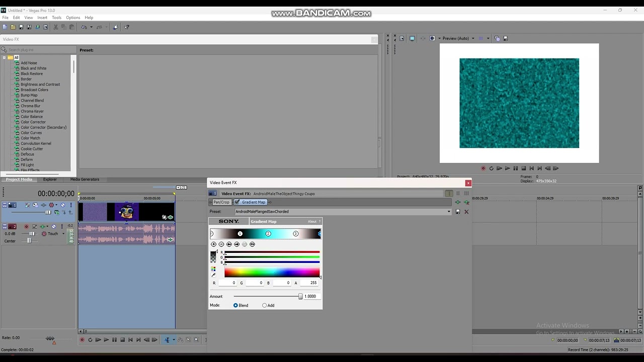Open the Tools menu
Viewport: 644px width, 362px height.
[56, 18]
